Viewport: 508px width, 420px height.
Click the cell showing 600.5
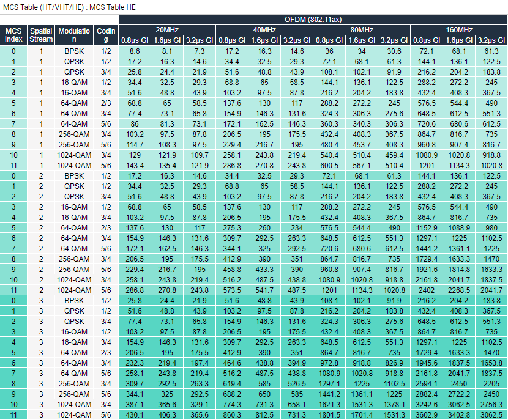[x=329, y=166]
